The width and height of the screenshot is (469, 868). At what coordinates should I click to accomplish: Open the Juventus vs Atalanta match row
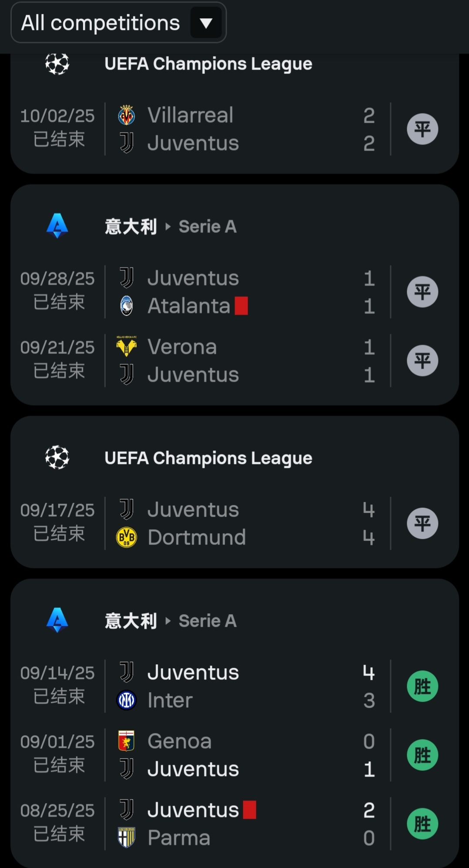click(244, 292)
